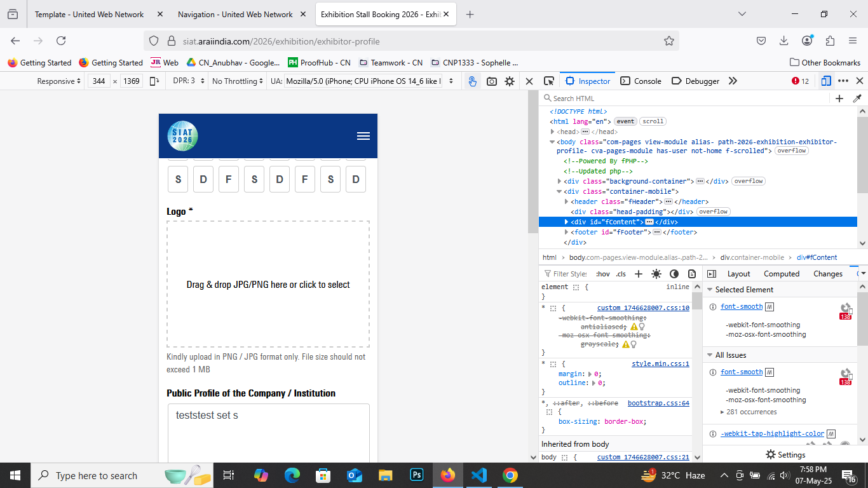Add a new CSS rule
This screenshot has height=488, width=868.
tap(639, 274)
